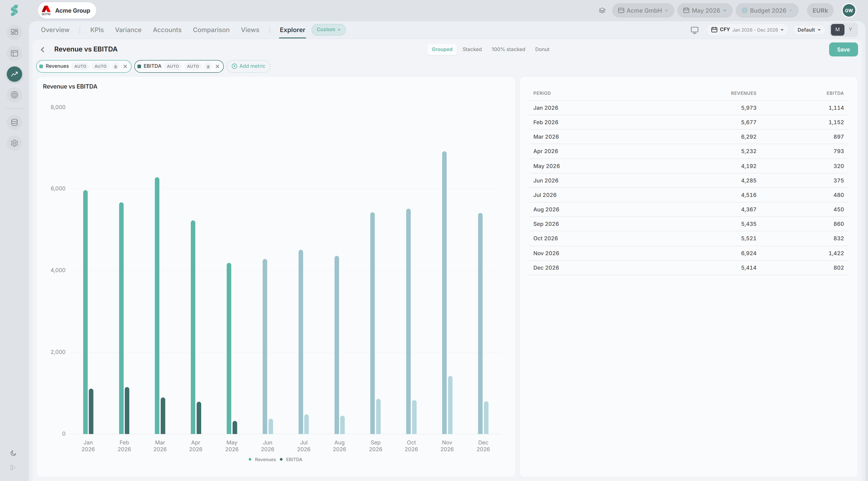Screen dimensions: 868x481
Task: Click the plus-minus sign icon on Revenues chip
Action: [x=116, y=66]
